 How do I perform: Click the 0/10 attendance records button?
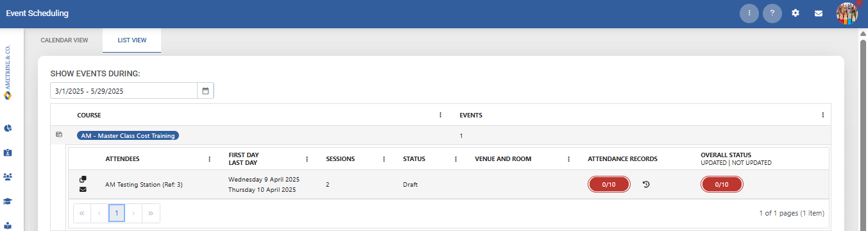point(609,184)
